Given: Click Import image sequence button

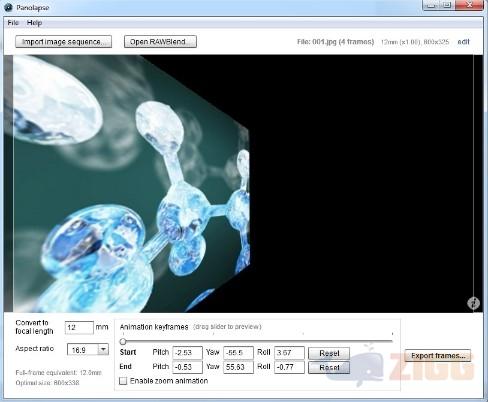Looking at the screenshot, I should click(x=63, y=42).
